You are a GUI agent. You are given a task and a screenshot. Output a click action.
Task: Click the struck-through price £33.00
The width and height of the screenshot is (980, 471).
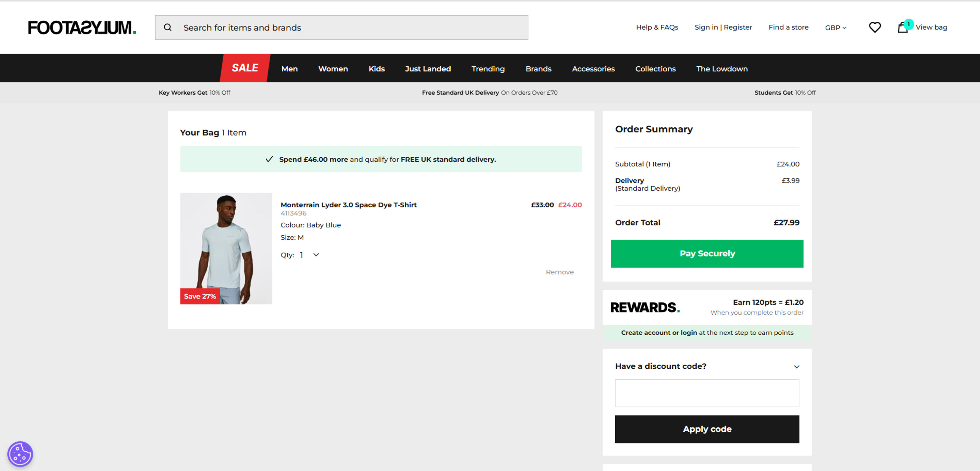click(542, 205)
